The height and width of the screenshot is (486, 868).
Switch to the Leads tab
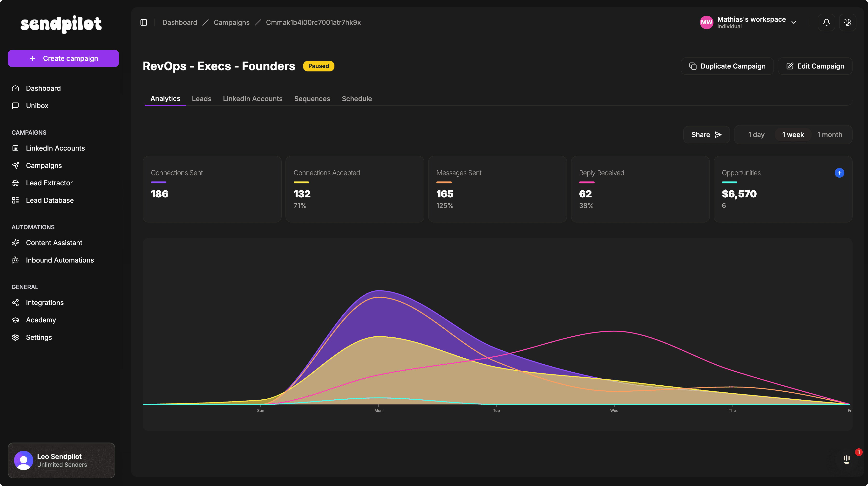tap(202, 98)
